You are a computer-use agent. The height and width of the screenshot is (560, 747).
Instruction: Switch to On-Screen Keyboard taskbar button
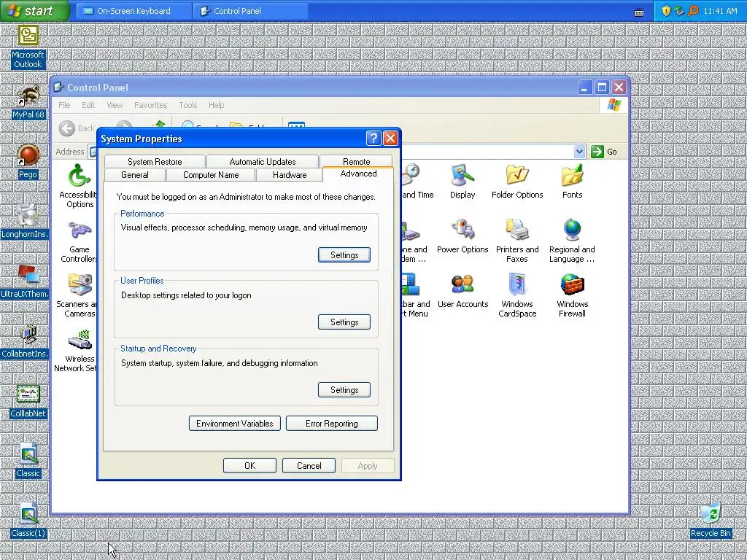[133, 10]
